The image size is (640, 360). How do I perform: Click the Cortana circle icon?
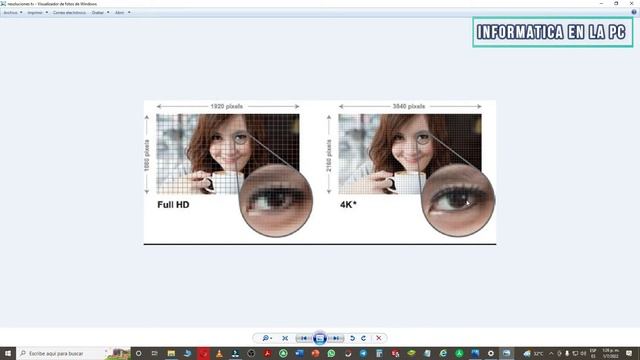click(138, 353)
